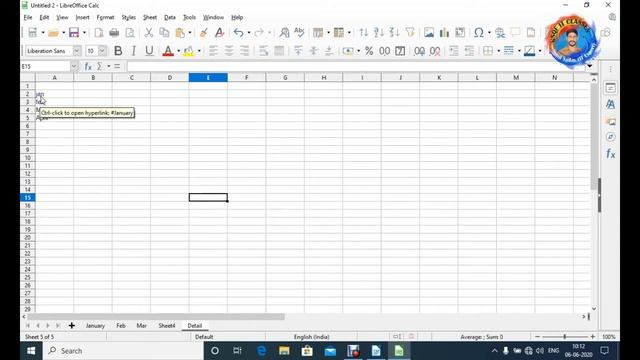
Task: Run the Spelling check icon
Action: click(299, 33)
